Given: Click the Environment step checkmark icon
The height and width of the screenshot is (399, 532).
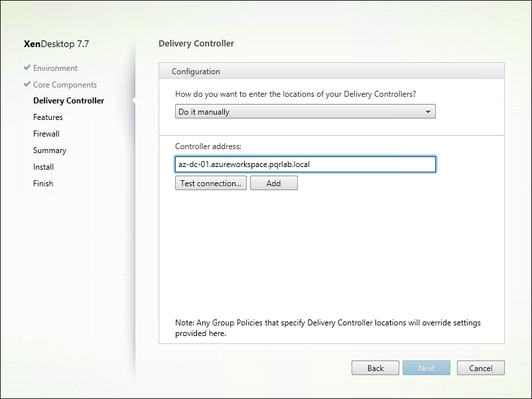Looking at the screenshot, I should 27,68.
